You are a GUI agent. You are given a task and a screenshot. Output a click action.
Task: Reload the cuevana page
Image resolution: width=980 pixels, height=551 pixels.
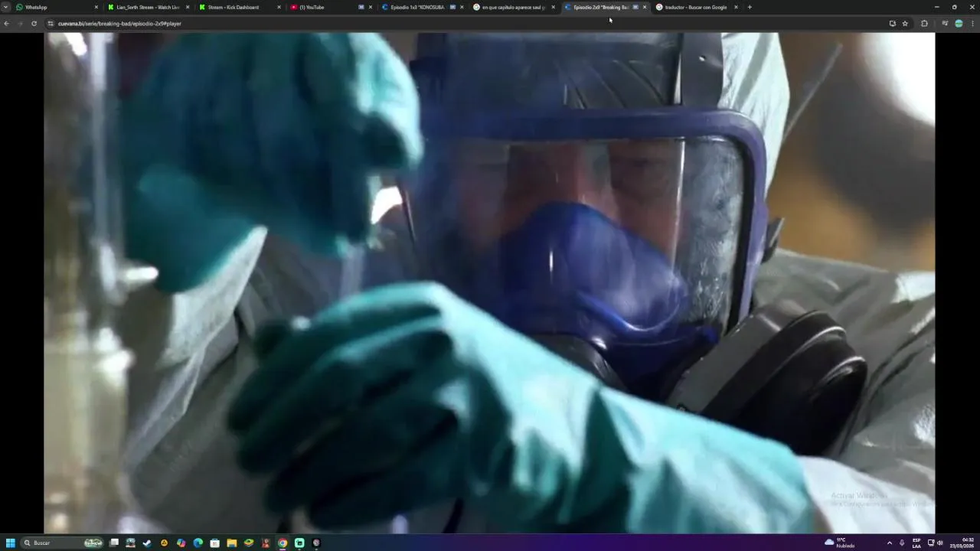coord(34,24)
